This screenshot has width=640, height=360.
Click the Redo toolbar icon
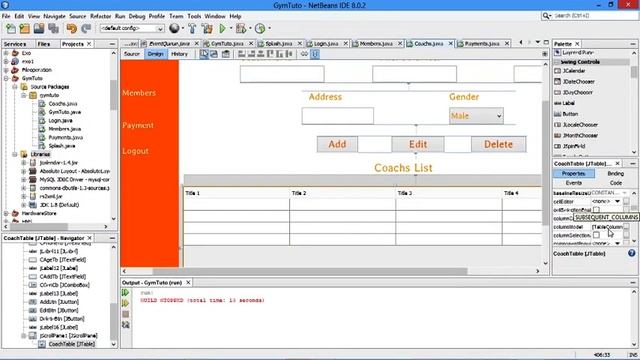(86, 29)
